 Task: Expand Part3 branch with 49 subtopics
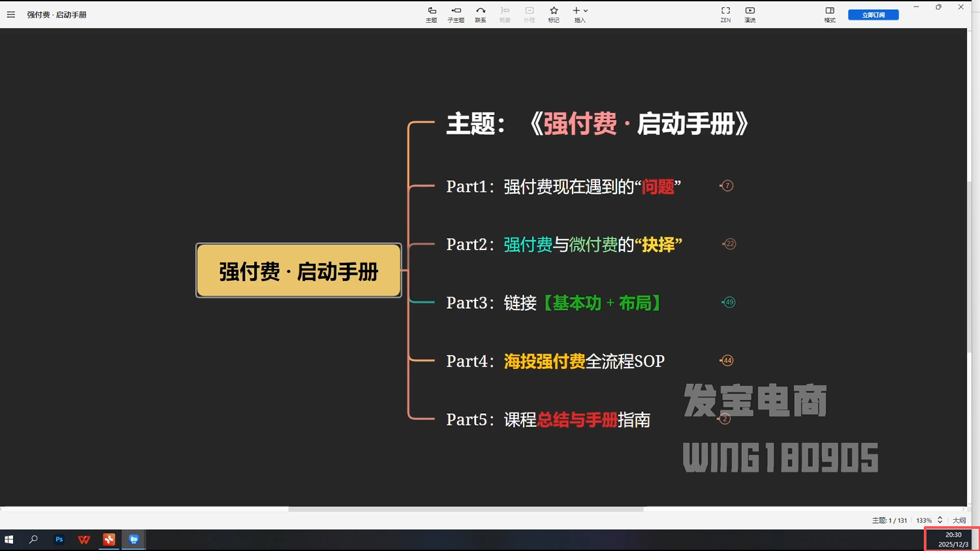pyautogui.click(x=729, y=302)
